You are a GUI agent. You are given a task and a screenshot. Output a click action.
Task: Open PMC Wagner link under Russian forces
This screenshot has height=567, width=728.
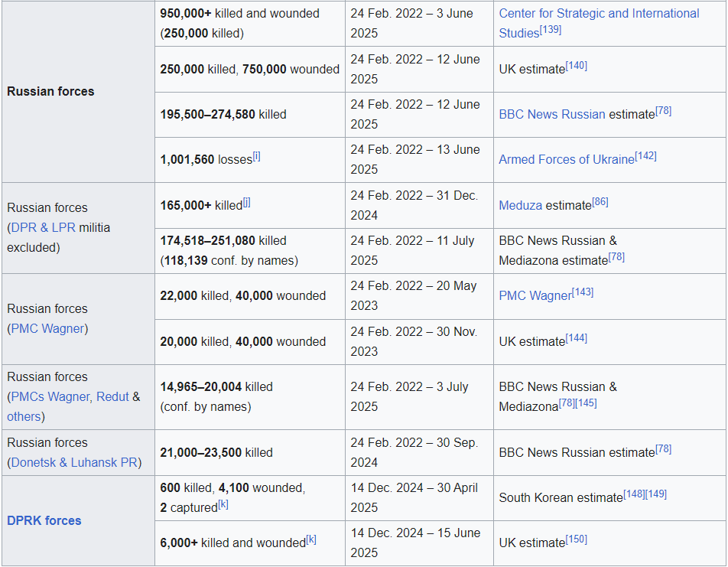pyautogui.click(x=47, y=328)
